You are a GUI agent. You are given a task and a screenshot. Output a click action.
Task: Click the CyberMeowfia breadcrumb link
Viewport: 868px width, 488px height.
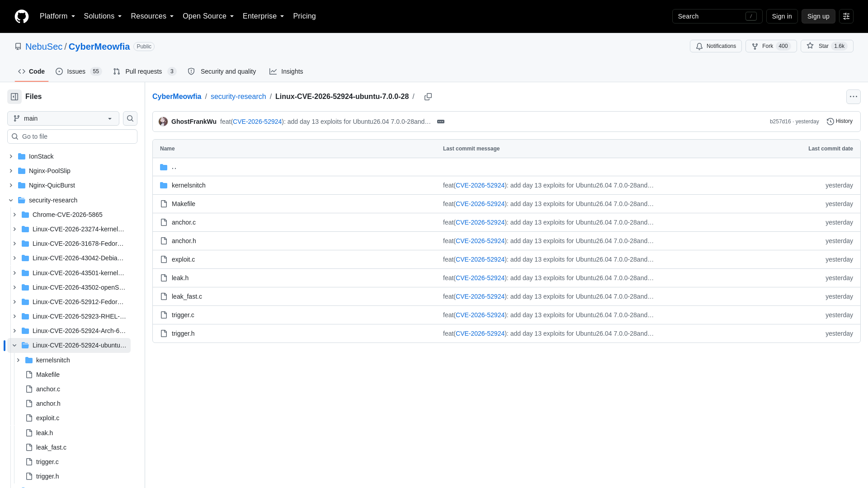coord(177,97)
